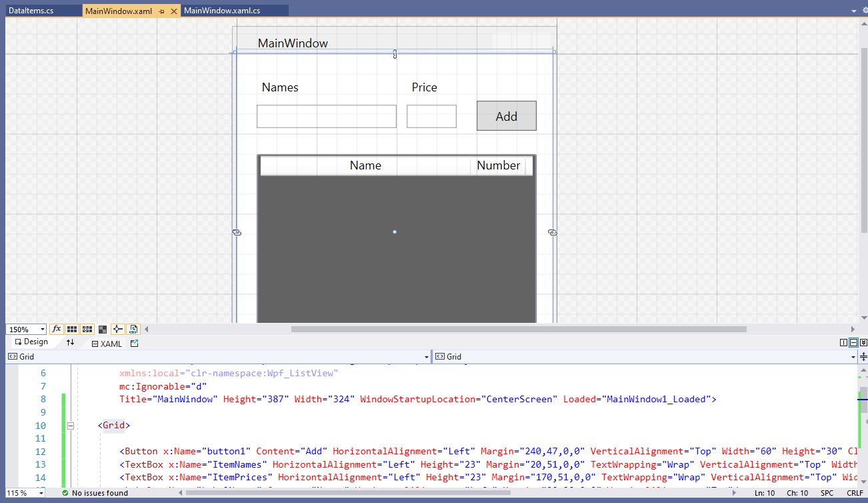Click the SPC indicator in status bar
The width and height of the screenshot is (868, 503).
point(827,493)
